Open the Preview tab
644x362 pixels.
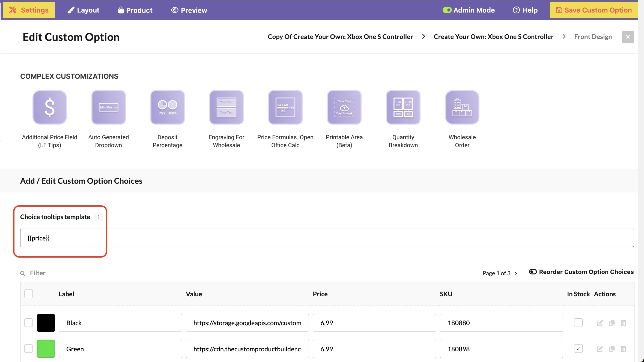click(189, 10)
